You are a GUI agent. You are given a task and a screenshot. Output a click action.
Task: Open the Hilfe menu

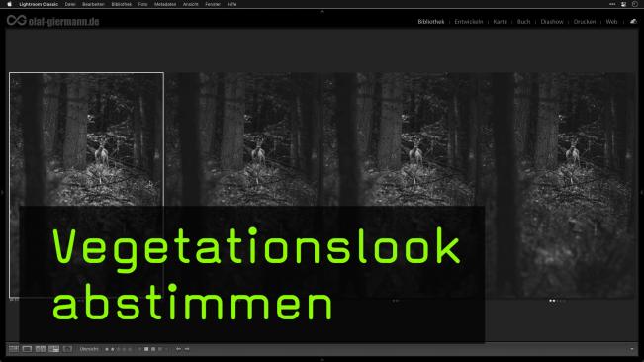(x=232, y=4)
